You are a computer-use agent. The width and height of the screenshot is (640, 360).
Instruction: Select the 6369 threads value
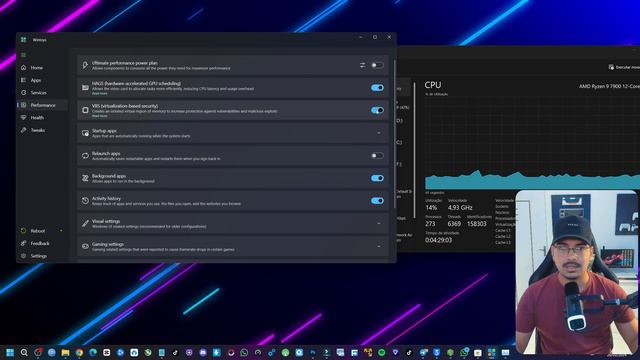pyautogui.click(x=454, y=224)
